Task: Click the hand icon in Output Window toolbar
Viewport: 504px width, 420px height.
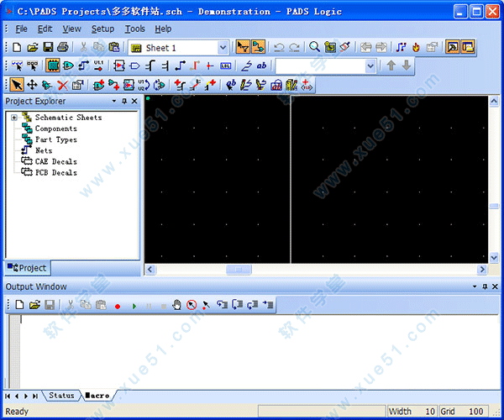Action: pyautogui.click(x=176, y=305)
